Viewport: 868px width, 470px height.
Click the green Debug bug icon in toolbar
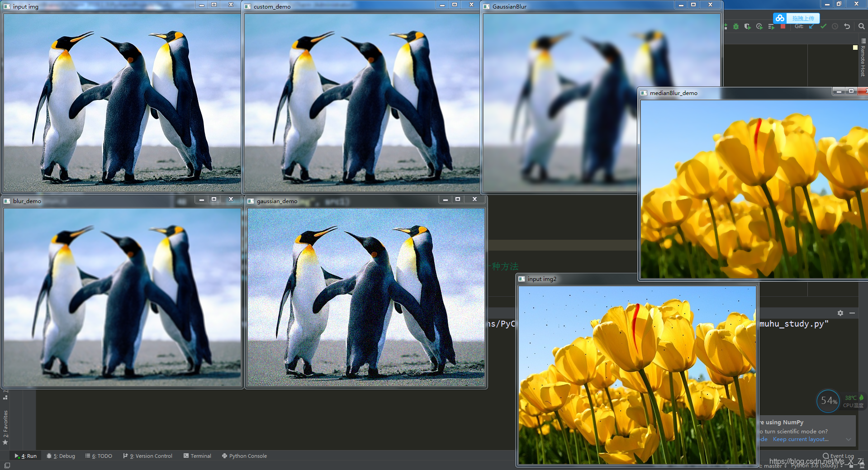736,27
